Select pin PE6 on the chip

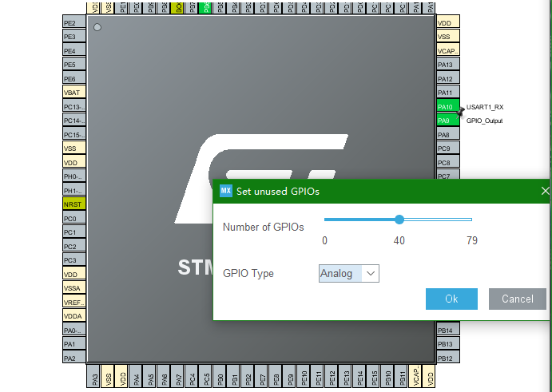click(74, 77)
